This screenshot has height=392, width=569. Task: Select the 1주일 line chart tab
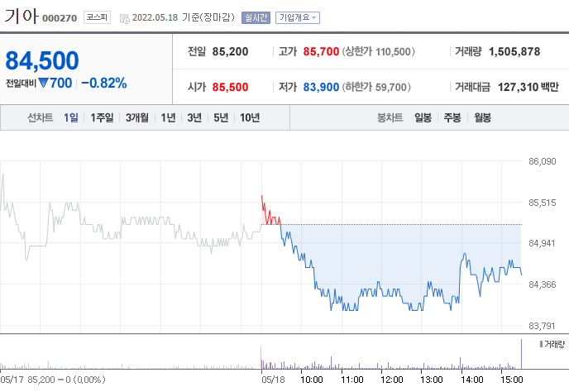pyautogui.click(x=102, y=117)
